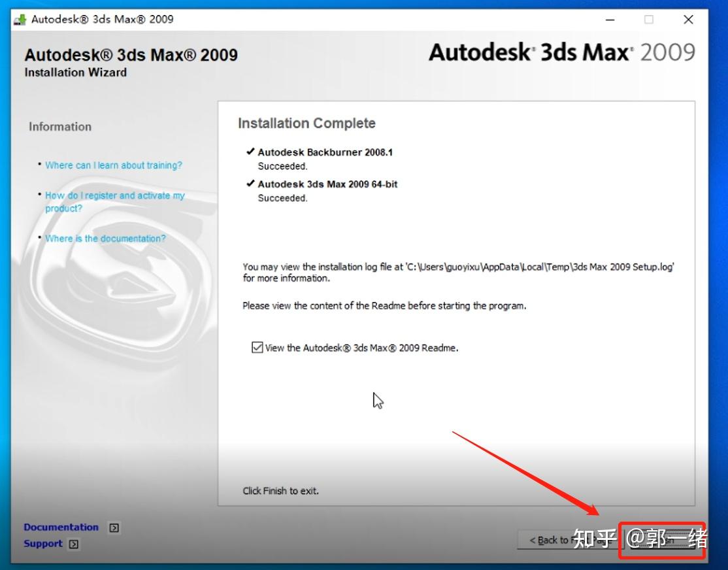Image resolution: width=728 pixels, height=570 pixels.
Task: Click the checkmark next to 3ds Max 2009 64-bit
Action: pos(250,184)
